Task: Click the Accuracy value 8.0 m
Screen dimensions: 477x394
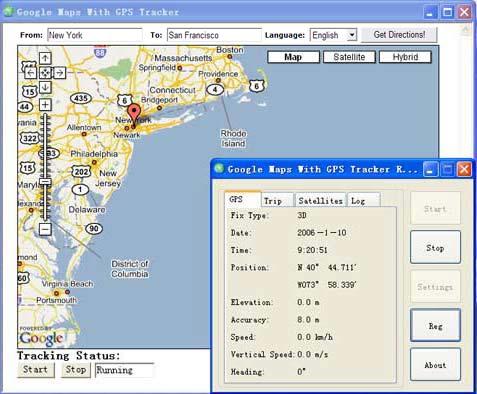Action: click(x=308, y=320)
